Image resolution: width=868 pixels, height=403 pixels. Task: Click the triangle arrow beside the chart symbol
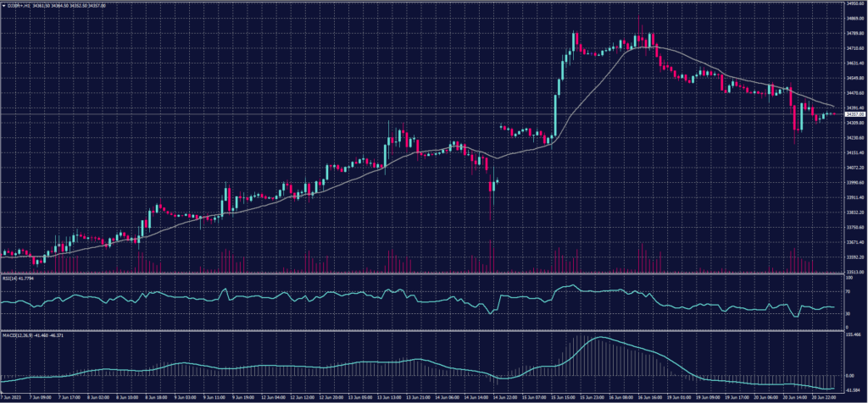[3, 4]
